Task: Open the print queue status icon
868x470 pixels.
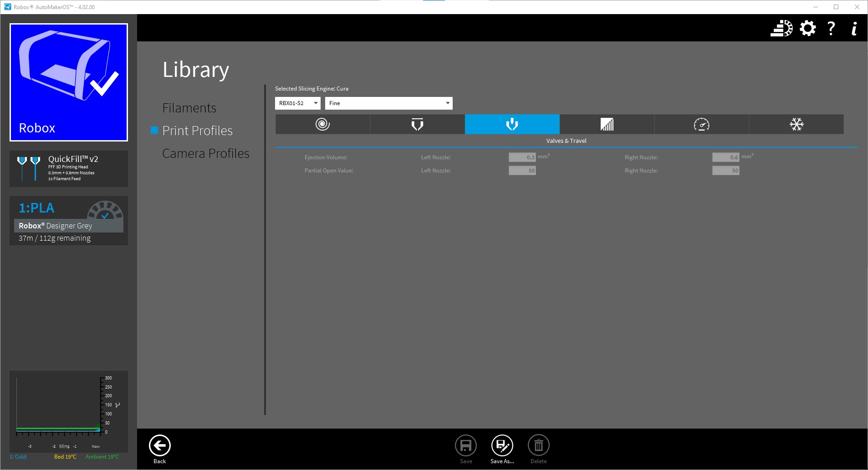Action: click(781, 28)
